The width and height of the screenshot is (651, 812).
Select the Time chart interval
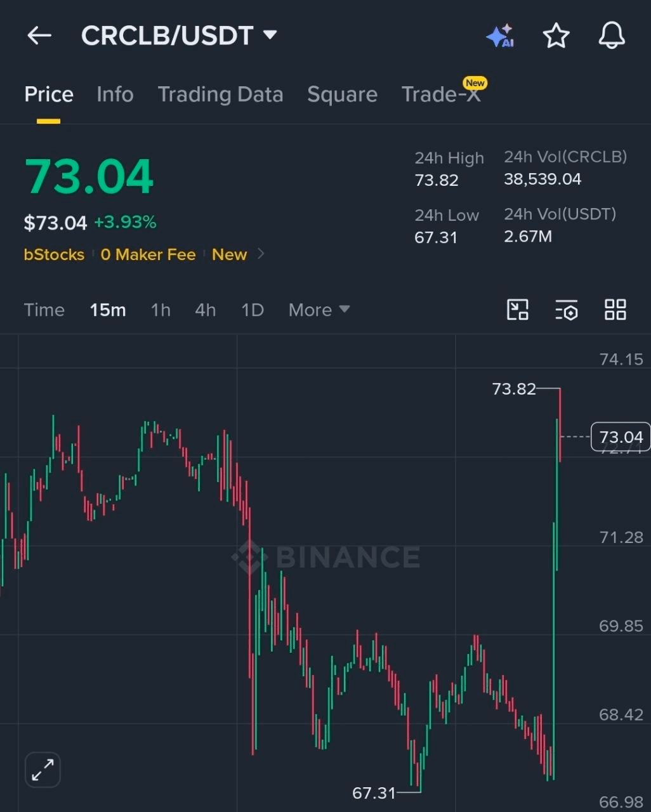click(x=44, y=310)
